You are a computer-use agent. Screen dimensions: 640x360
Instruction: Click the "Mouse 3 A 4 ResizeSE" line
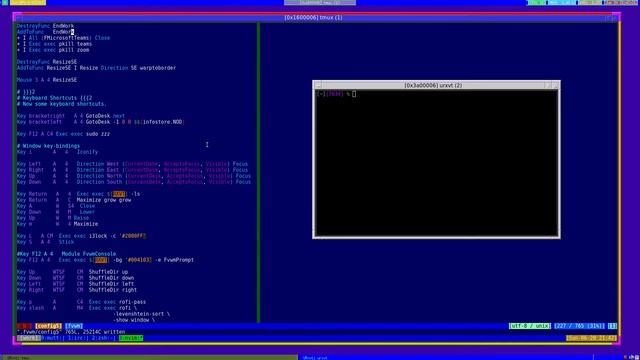pyautogui.click(x=47, y=80)
